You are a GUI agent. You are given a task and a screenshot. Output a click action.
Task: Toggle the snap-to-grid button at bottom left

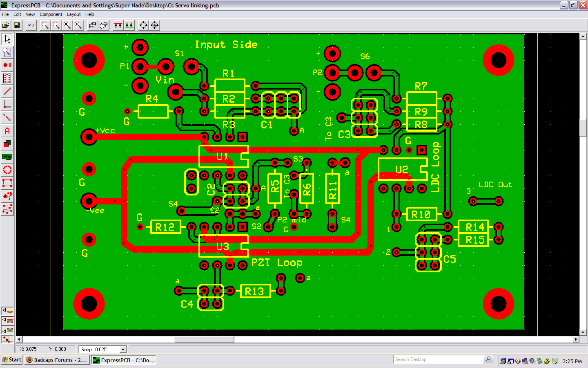(x=7, y=339)
